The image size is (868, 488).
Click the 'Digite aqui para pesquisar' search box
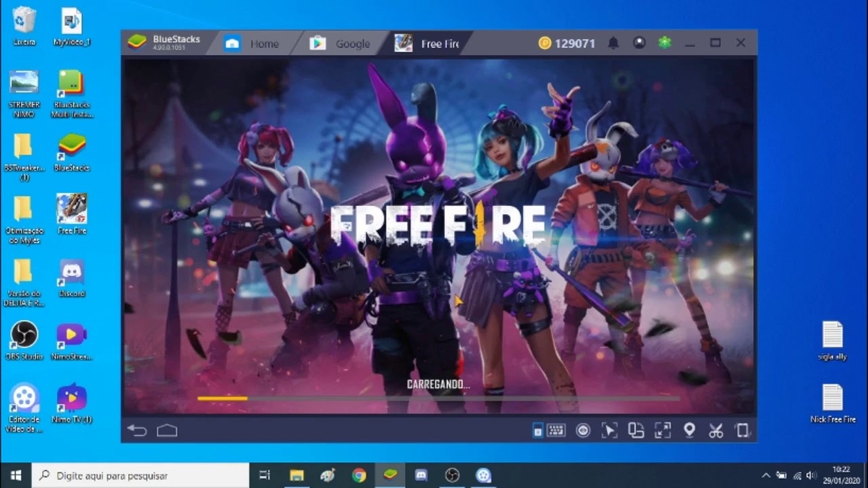coord(140,475)
